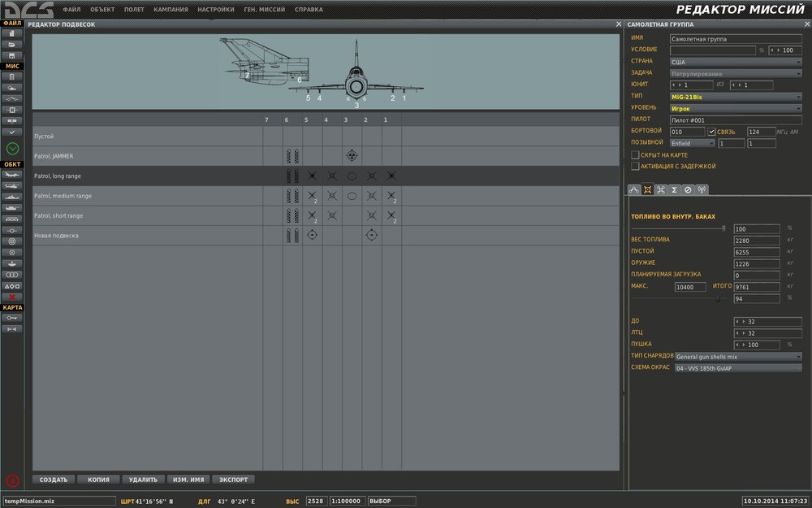
Task: Open the НАСТРОЙКИ menu
Action: click(216, 10)
